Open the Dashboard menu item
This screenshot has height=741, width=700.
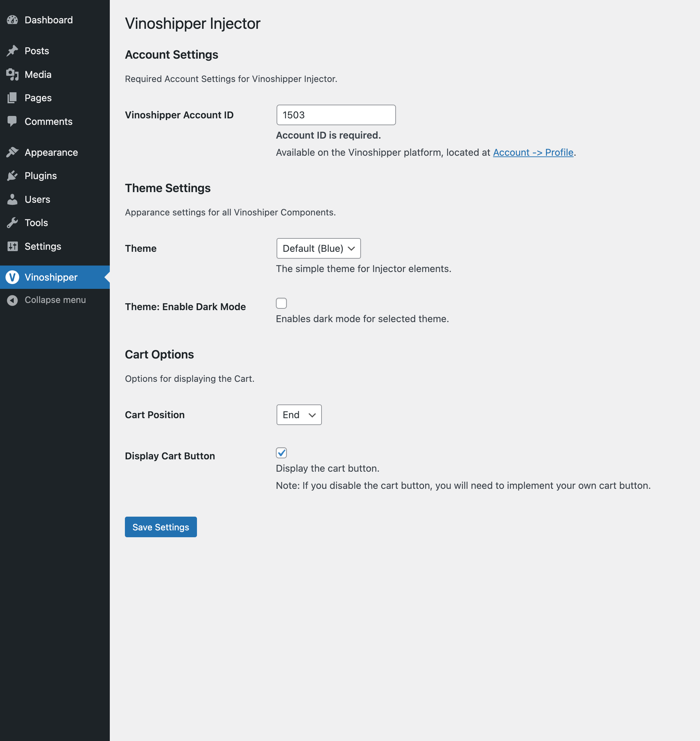(x=55, y=20)
